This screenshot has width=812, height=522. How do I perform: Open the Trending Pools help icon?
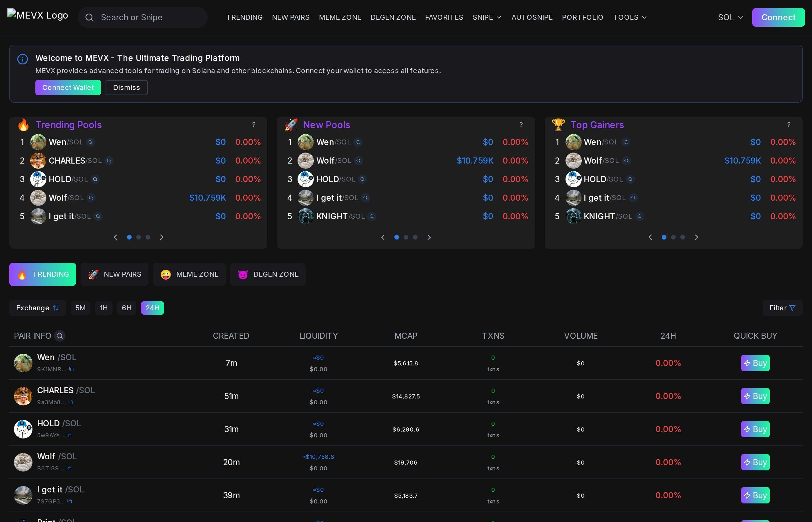(x=254, y=125)
